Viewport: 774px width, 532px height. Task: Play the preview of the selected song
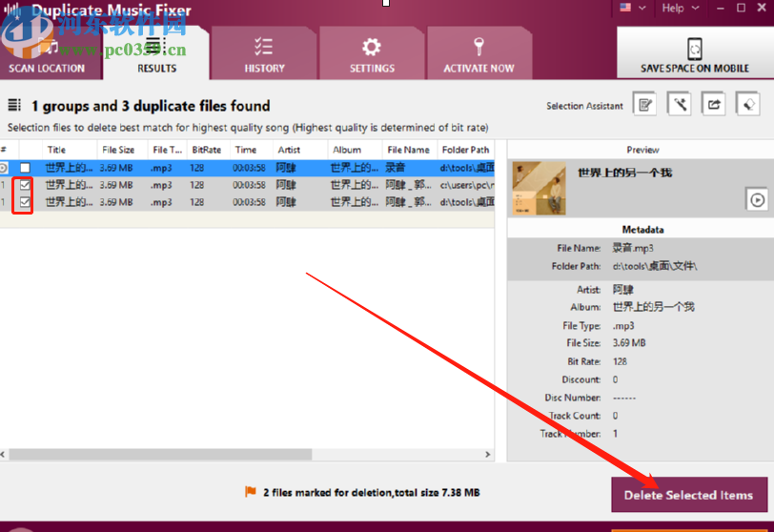tap(757, 200)
